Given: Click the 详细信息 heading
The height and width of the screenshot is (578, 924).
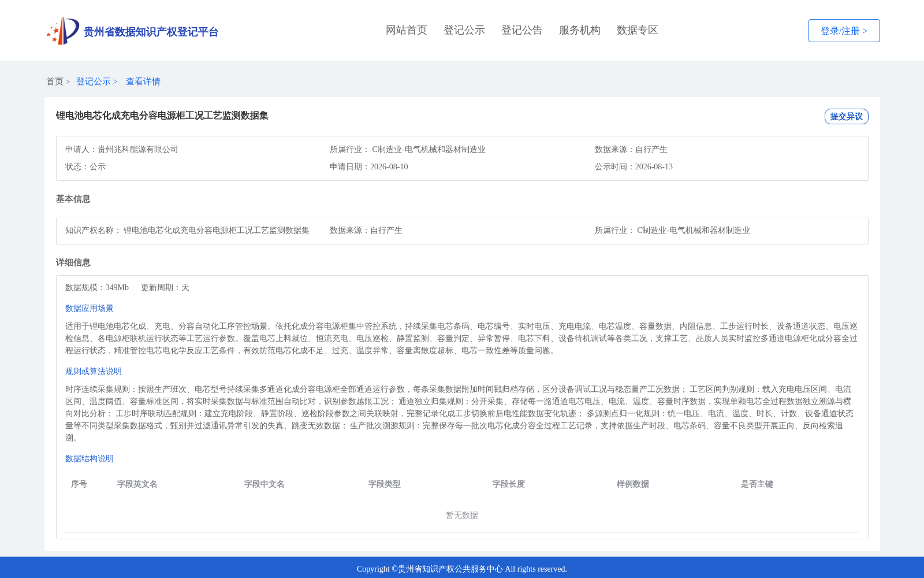Looking at the screenshot, I should point(73,262).
